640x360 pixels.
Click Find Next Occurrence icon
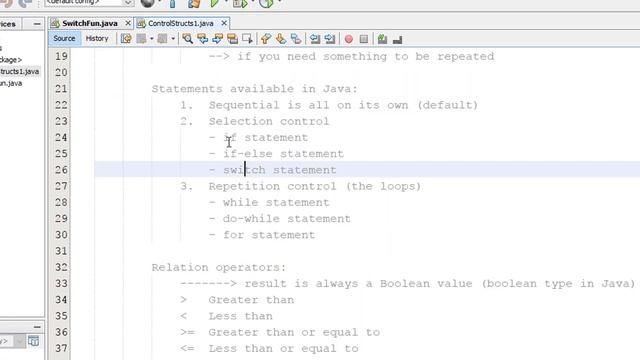[218, 39]
